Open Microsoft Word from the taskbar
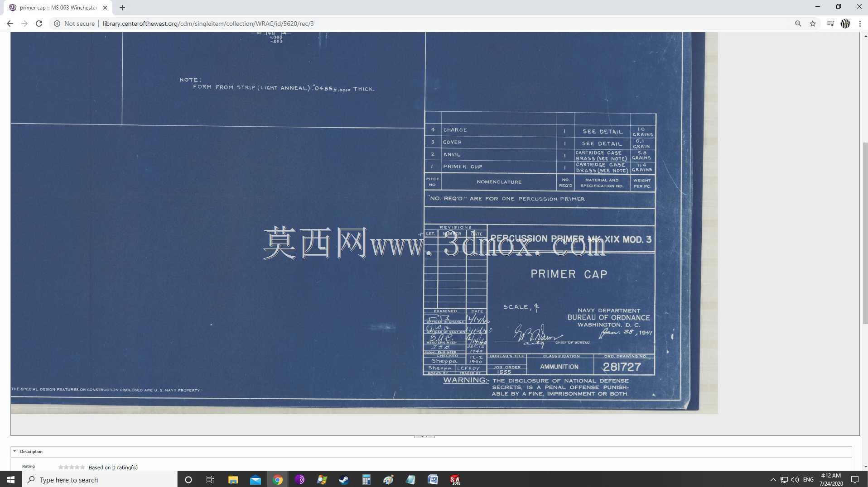Viewport: 868px width, 487px height. point(433,480)
